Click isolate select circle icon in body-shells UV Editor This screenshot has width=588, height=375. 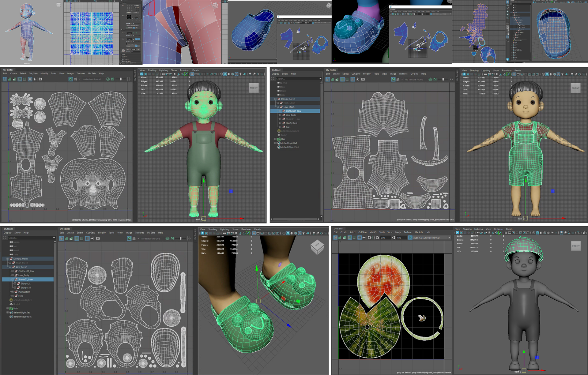point(35,79)
